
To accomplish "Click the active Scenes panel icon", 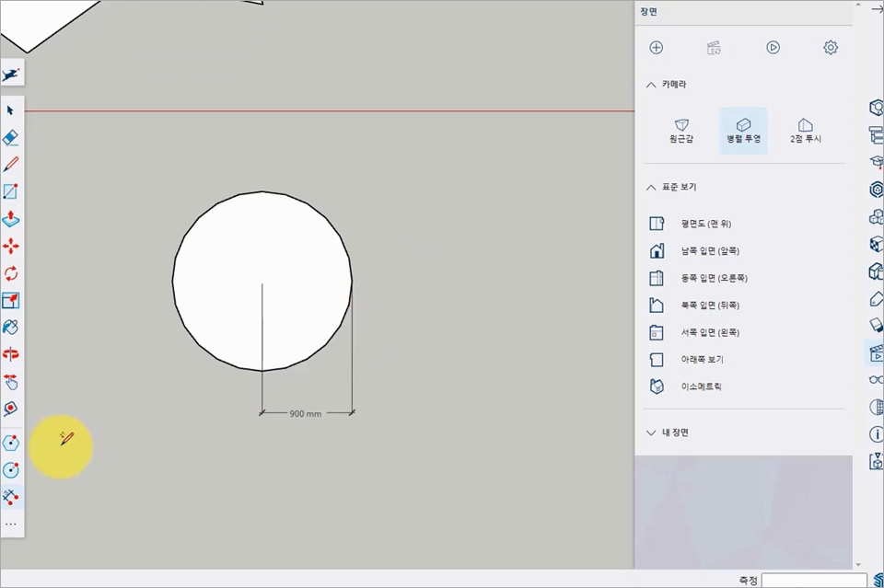I will coord(876,353).
